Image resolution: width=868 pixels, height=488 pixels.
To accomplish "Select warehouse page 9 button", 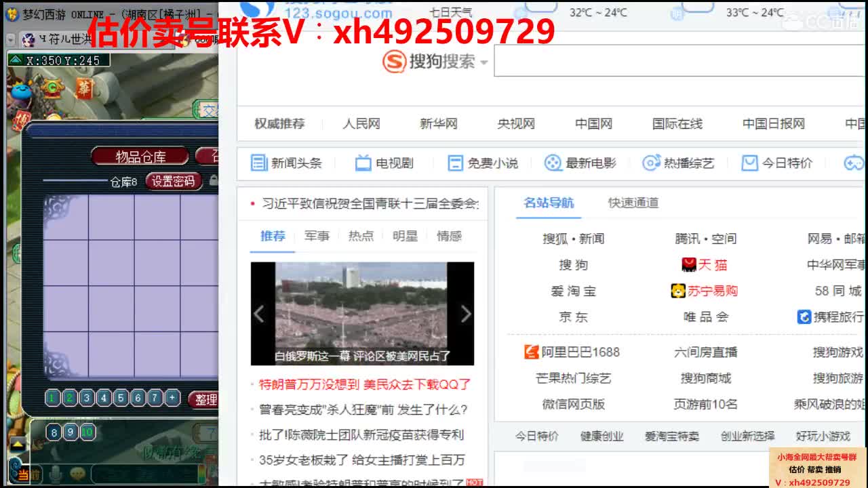I will pyautogui.click(x=71, y=432).
